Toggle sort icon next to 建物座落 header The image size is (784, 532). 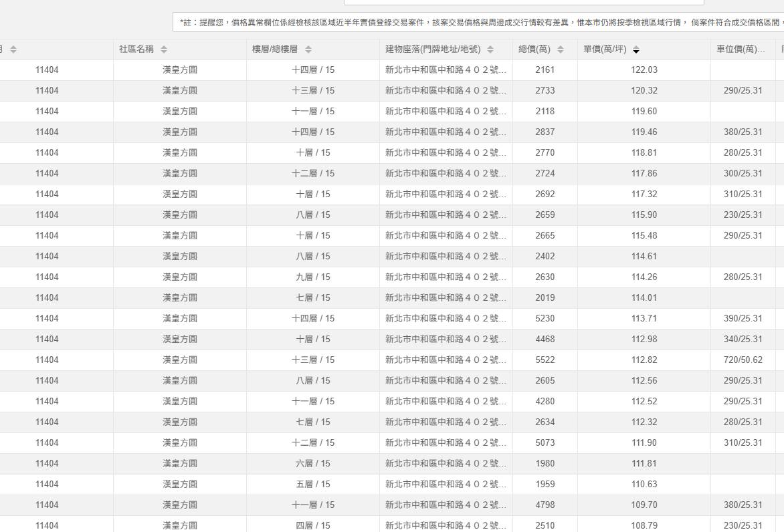pyautogui.click(x=490, y=49)
